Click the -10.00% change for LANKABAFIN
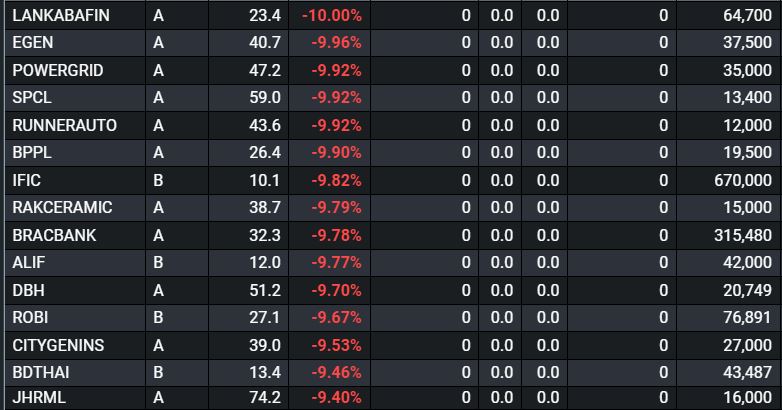Viewport: 782px width, 410px height. click(332, 16)
